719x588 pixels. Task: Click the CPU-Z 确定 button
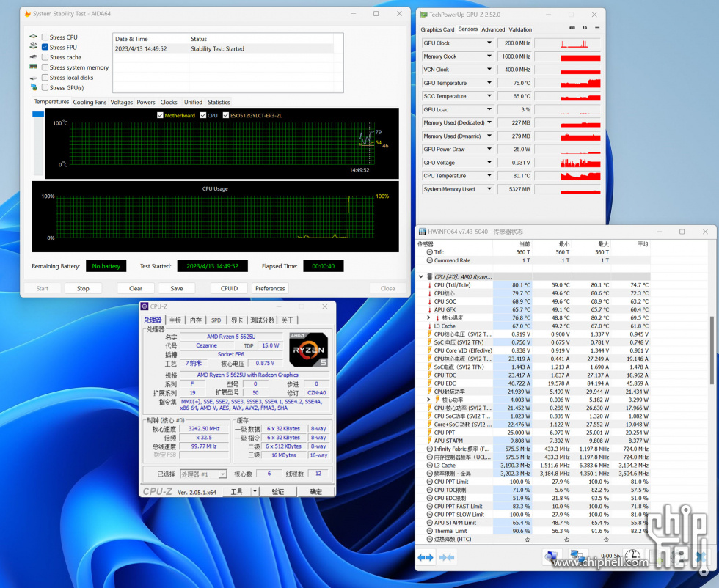pos(316,491)
